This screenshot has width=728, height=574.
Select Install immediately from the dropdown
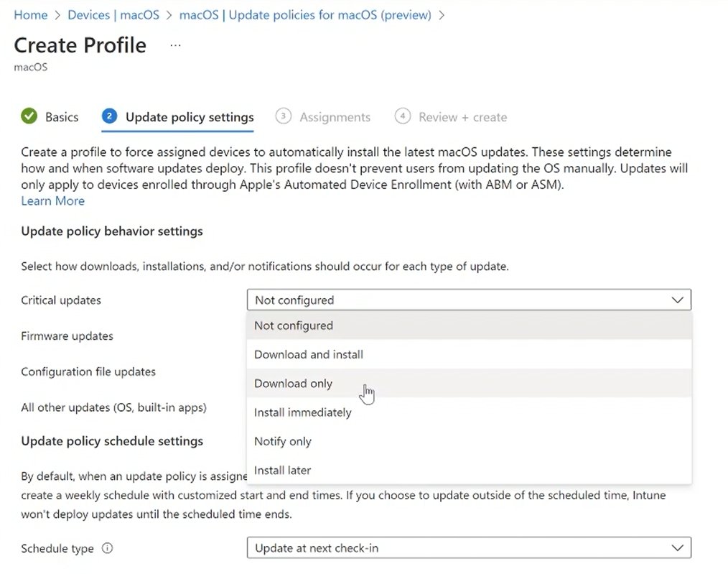click(302, 412)
